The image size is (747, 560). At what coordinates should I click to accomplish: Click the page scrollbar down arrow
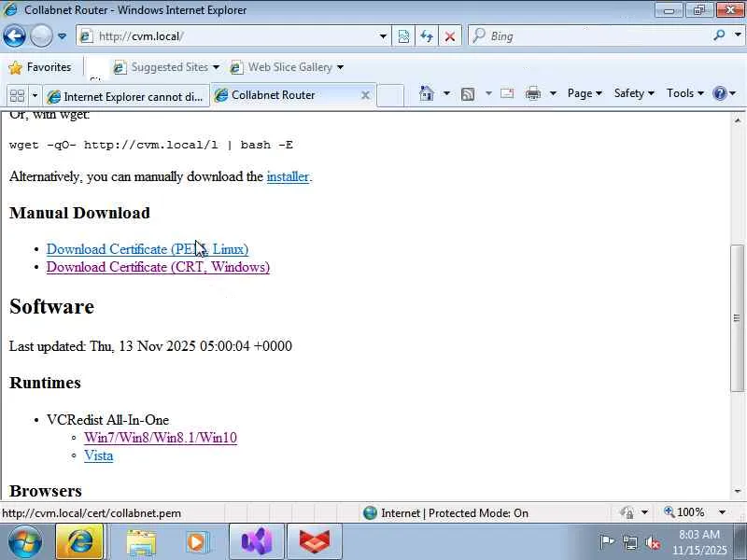(x=738, y=491)
